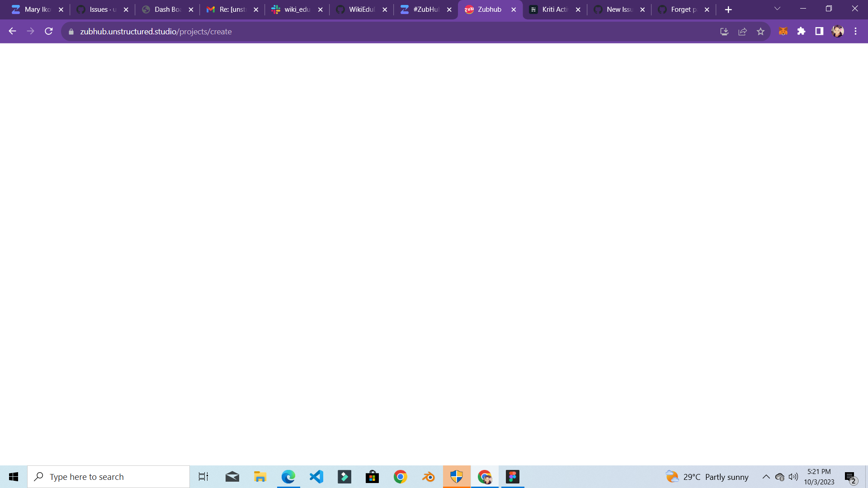This screenshot has height=488, width=868.
Task: Open Chrome's three-dot menu
Action: click(x=855, y=31)
